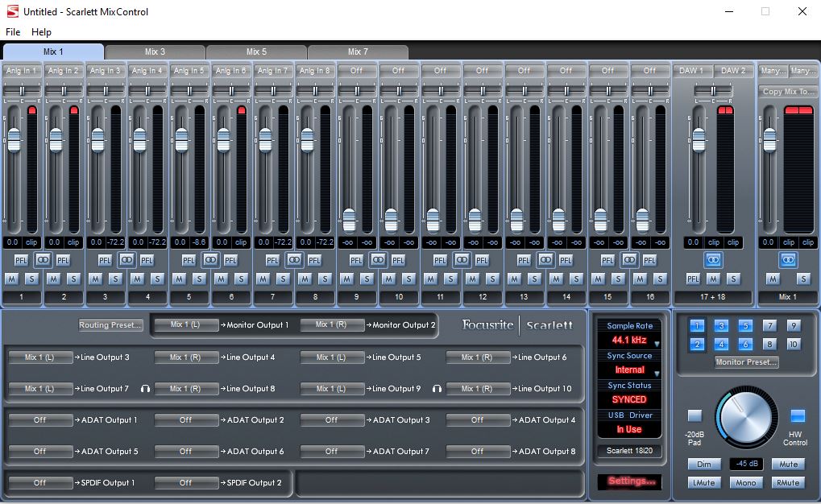Open the Sample Rate 44.1 kHz dropdown
The width and height of the screenshot is (821, 504).
[x=629, y=341]
